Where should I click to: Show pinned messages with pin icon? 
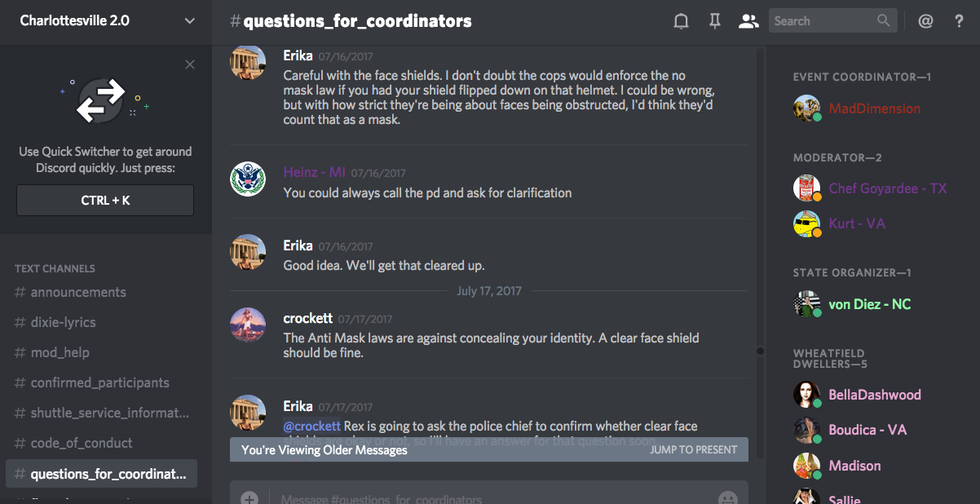715,22
